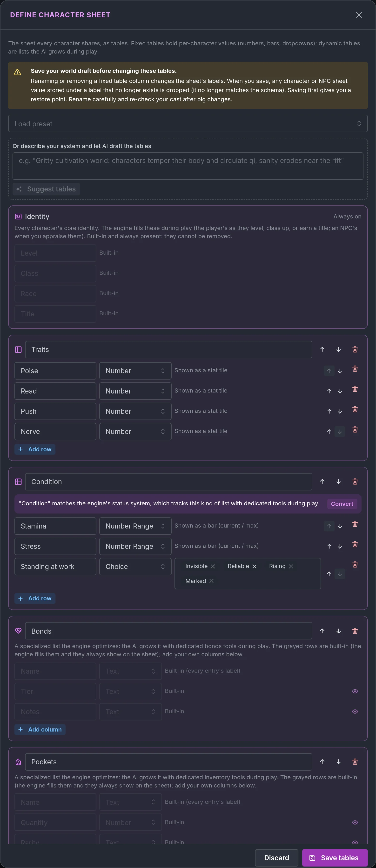Toggle visibility of Bonds Tier column
This screenshot has height=868, width=376.
click(355, 691)
